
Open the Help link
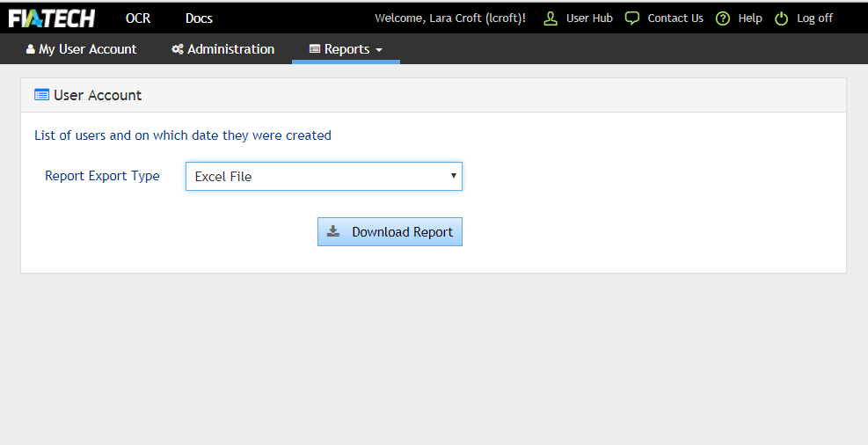coord(750,18)
